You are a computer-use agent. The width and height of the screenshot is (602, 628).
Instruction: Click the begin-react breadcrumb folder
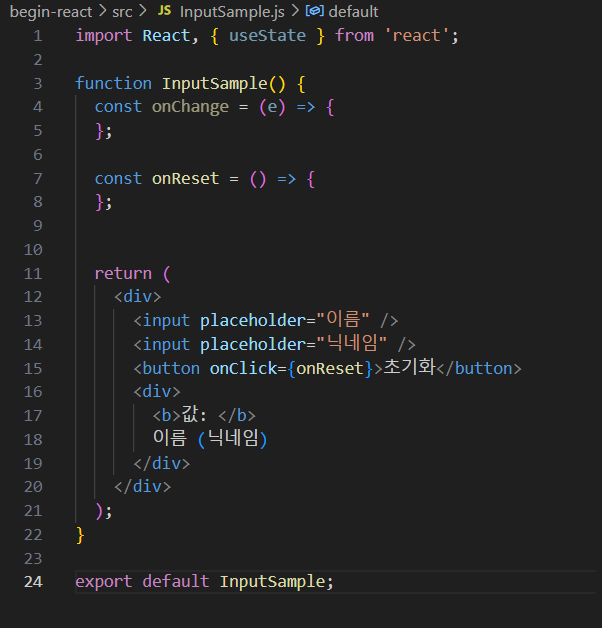(51, 12)
